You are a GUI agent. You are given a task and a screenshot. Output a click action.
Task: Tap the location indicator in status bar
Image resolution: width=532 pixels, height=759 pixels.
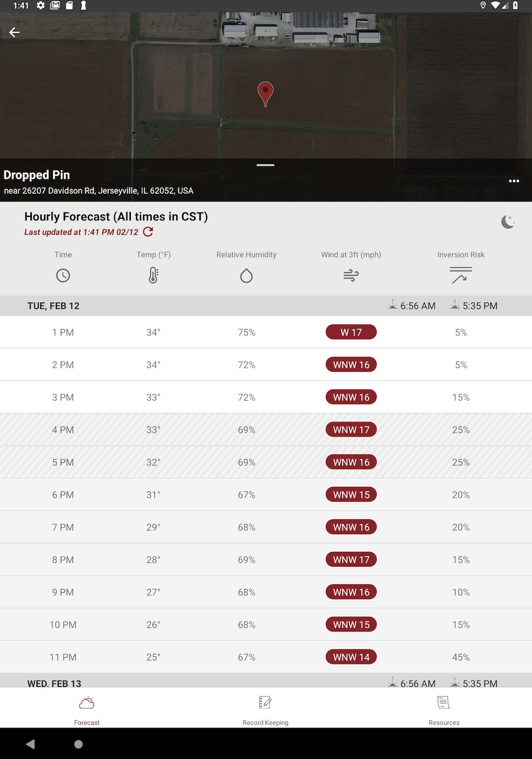pyautogui.click(x=483, y=5)
